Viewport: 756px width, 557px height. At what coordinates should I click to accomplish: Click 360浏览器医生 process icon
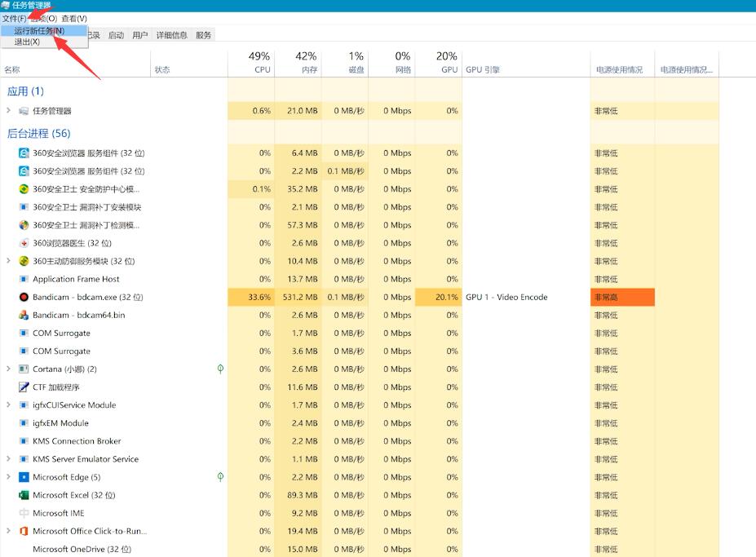pyautogui.click(x=24, y=243)
